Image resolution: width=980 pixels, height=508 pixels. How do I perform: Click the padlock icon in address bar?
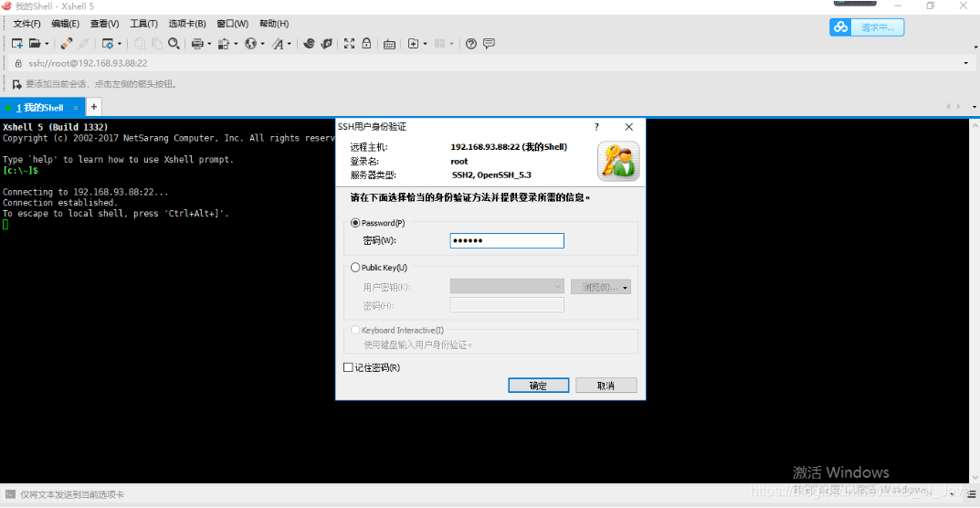coord(18,63)
